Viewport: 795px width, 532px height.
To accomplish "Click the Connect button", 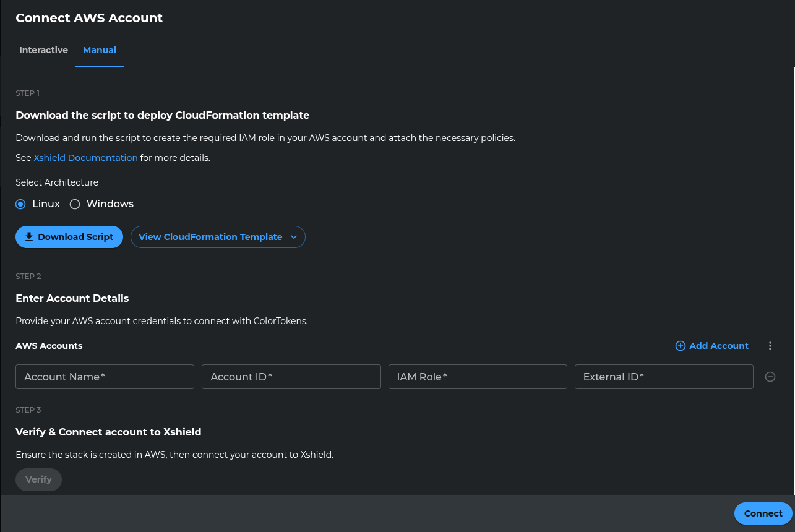I will coord(763,513).
